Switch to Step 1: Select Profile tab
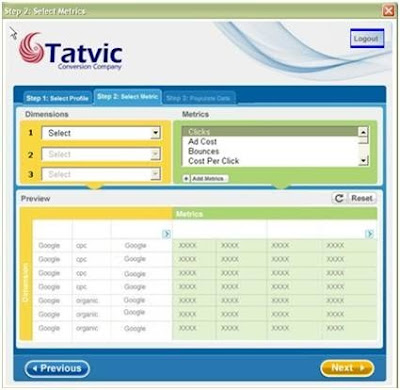This screenshot has width=400, height=390. click(57, 98)
